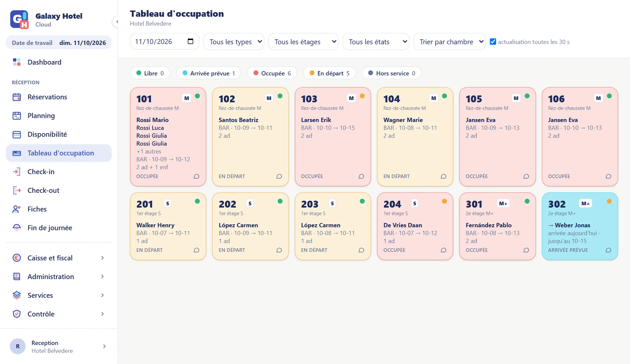The height and width of the screenshot is (364, 630).
Task: Open the Tous les états dropdown
Action: [376, 42]
